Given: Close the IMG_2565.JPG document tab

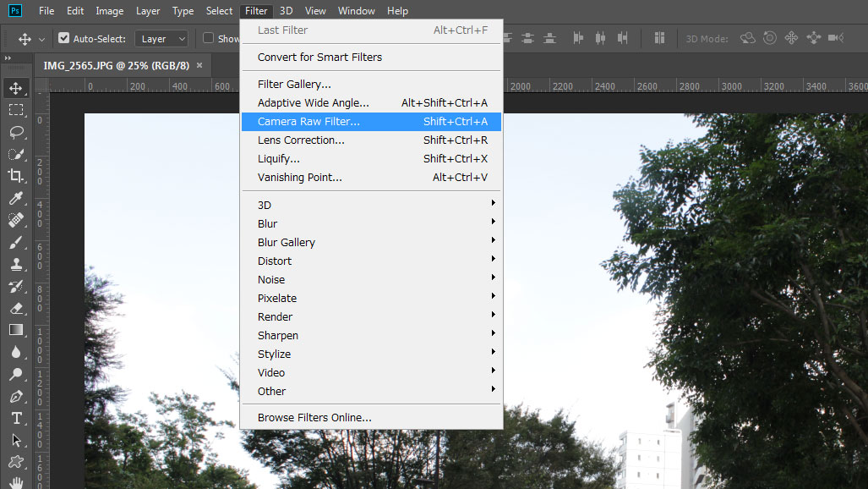Looking at the screenshot, I should [199, 65].
